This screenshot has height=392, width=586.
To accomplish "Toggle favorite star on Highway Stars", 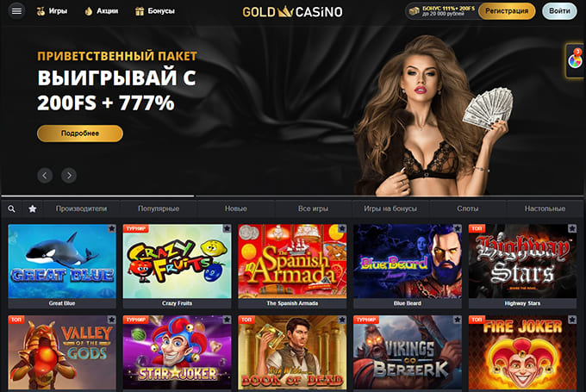I will point(572,228).
